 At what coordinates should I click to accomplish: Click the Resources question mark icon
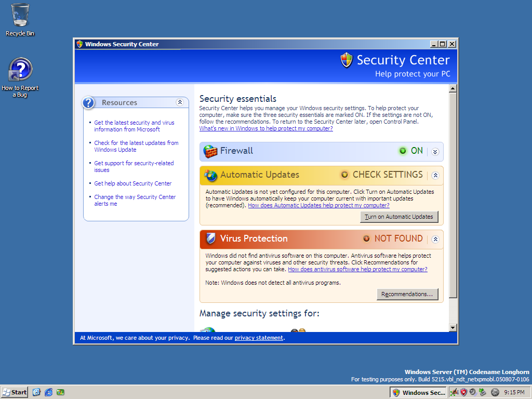click(88, 102)
